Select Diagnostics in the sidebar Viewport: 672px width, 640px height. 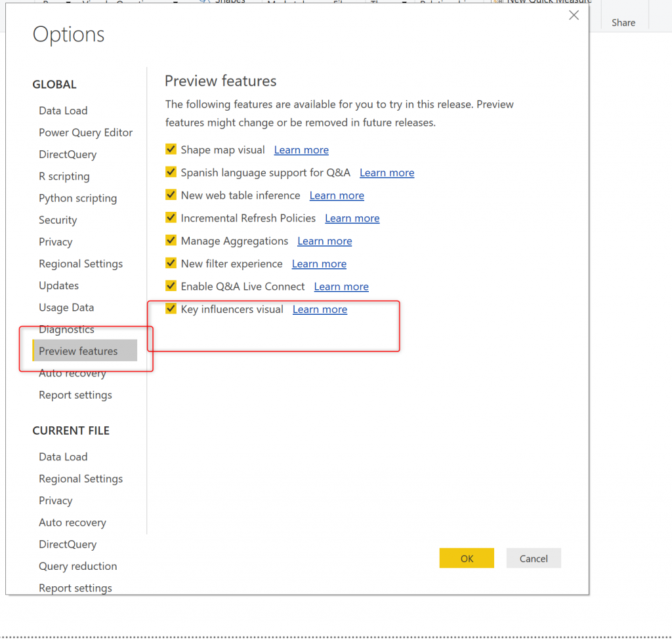coord(66,329)
